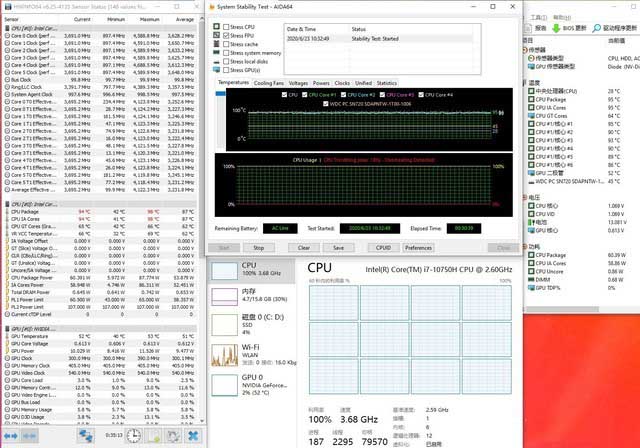The height and width of the screenshot is (448, 640).
Task: Select Wi-Fi entry in Task Manager sidebar
Action: point(252,354)
